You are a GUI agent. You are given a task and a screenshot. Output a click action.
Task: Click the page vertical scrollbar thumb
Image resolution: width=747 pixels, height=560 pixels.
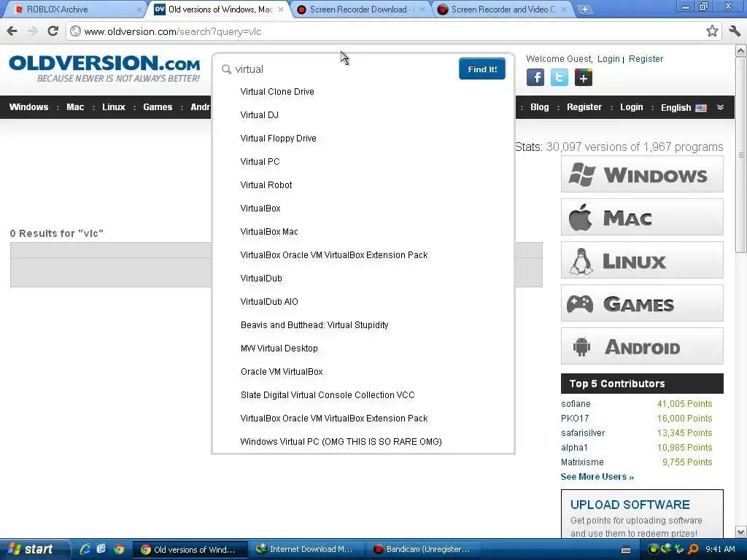coord(741,155)
